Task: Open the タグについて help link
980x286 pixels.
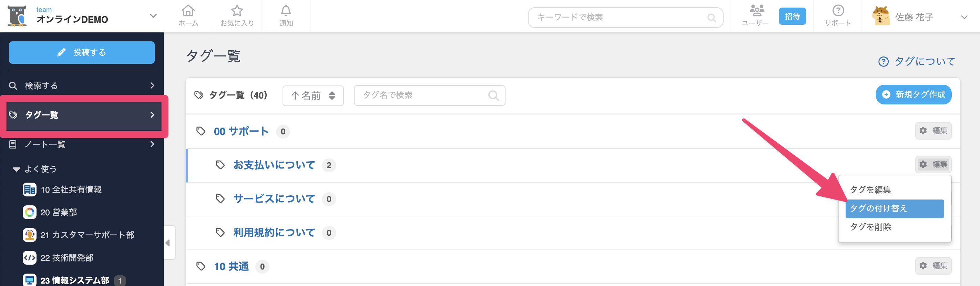Action: click(917, 61)
